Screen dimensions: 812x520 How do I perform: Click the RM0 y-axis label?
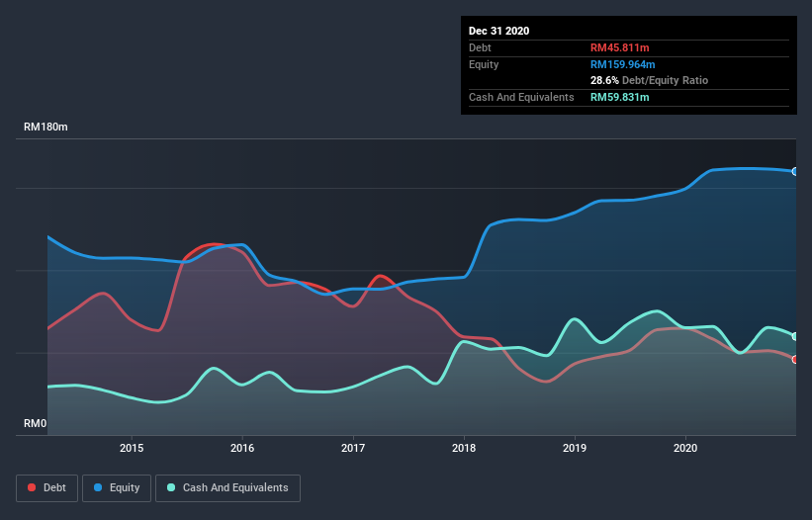coord(36,423)
